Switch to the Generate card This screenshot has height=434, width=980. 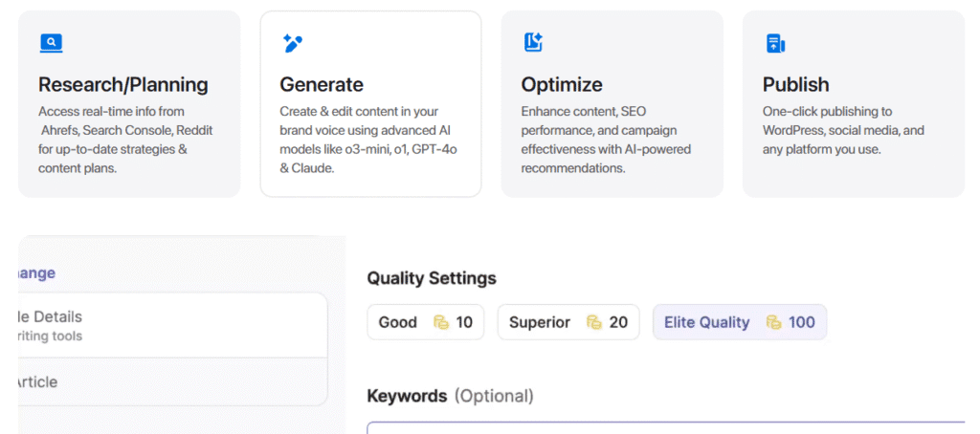(370, 103)
